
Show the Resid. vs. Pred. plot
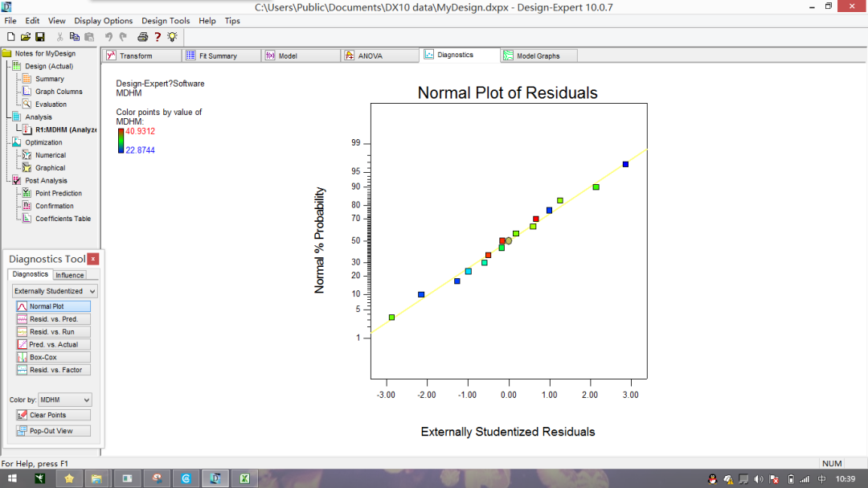click(53, 319)
